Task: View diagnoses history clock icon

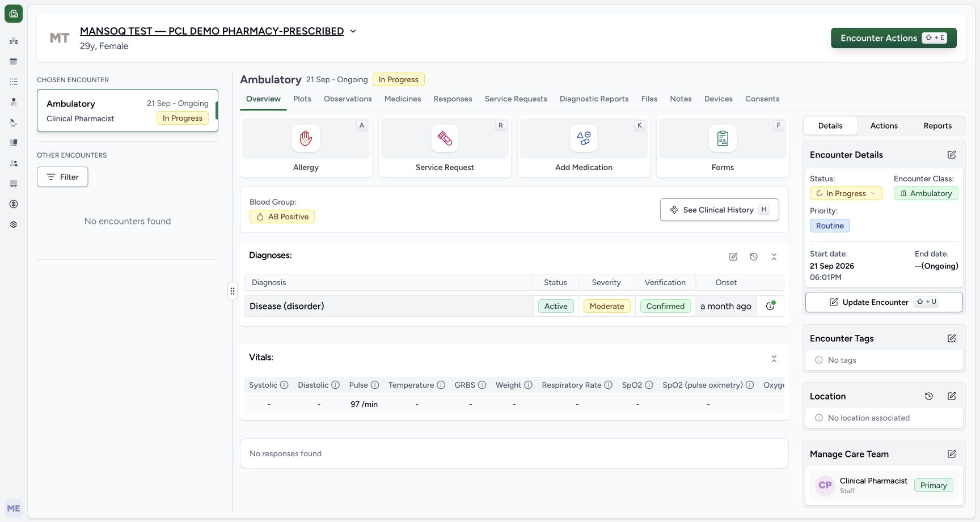Action: coord(754,257)
